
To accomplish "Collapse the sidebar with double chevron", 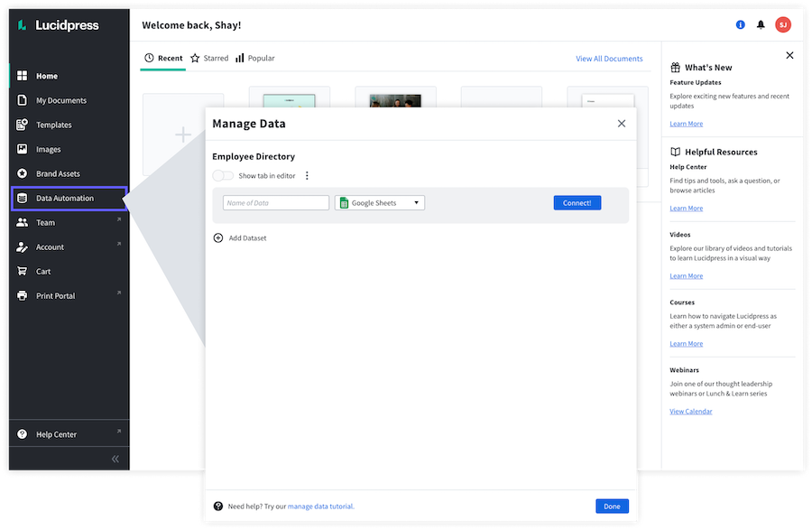I will (115, 459).
